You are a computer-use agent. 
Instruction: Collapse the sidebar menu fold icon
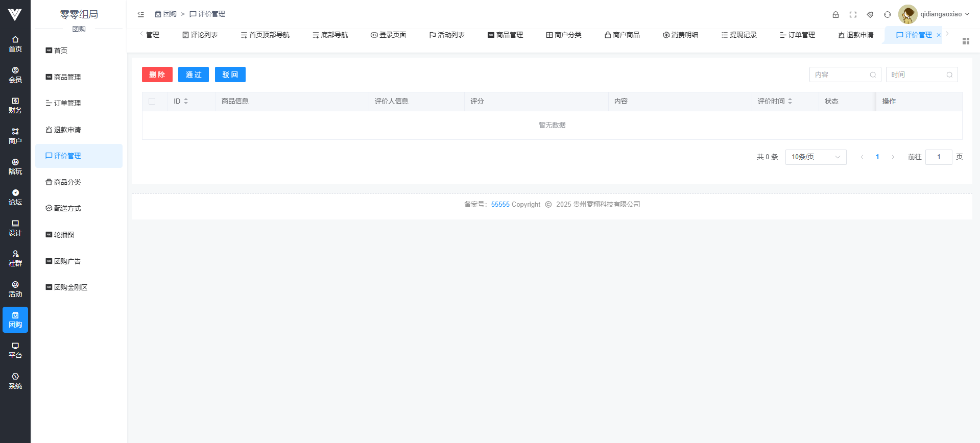(141, 14)
